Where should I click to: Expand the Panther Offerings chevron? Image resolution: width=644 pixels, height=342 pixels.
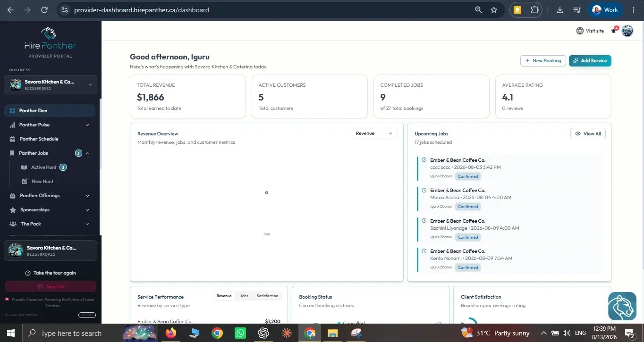87,196
